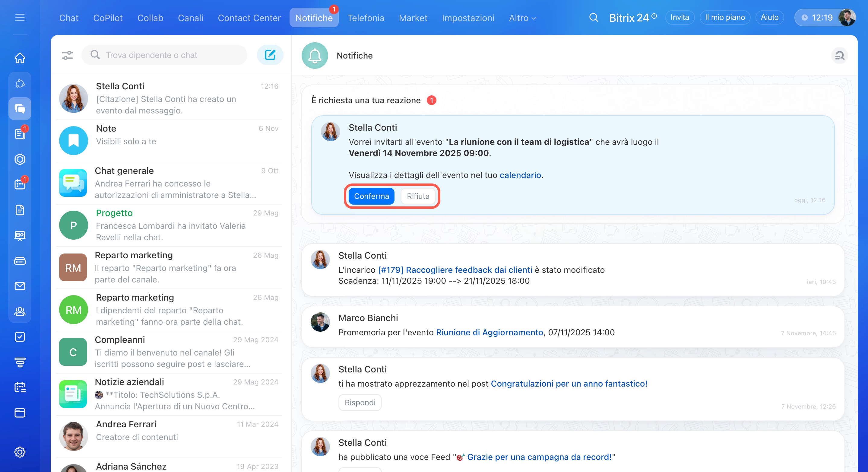Click the search magnifier in top bar
Viewport: 868px width, 472px height.
point(593,18)
